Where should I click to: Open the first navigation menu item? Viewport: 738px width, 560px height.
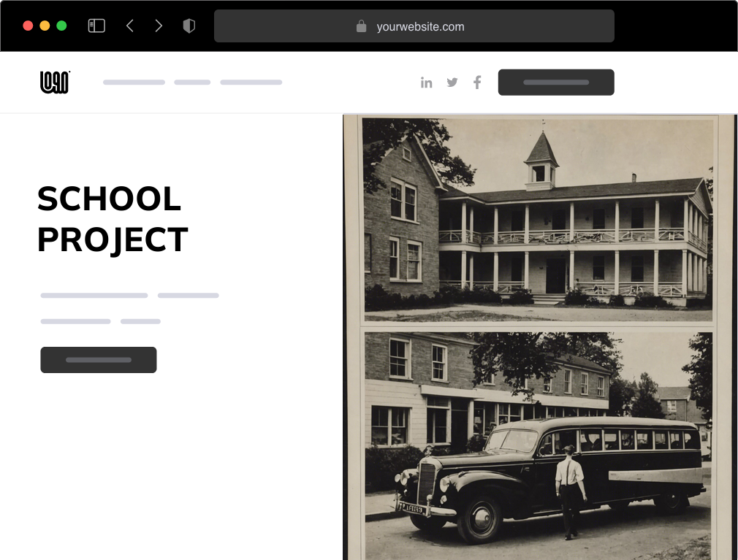(x=134, y=82)
